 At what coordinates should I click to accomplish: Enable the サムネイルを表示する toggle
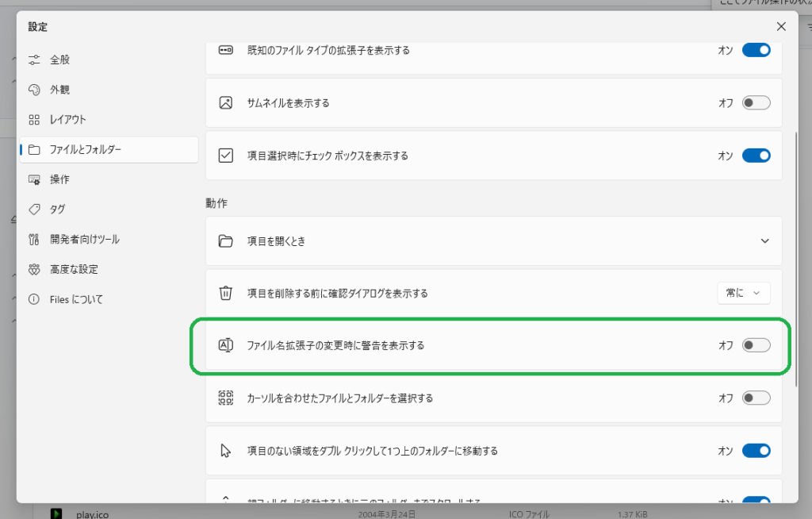(x=756, y=102)
